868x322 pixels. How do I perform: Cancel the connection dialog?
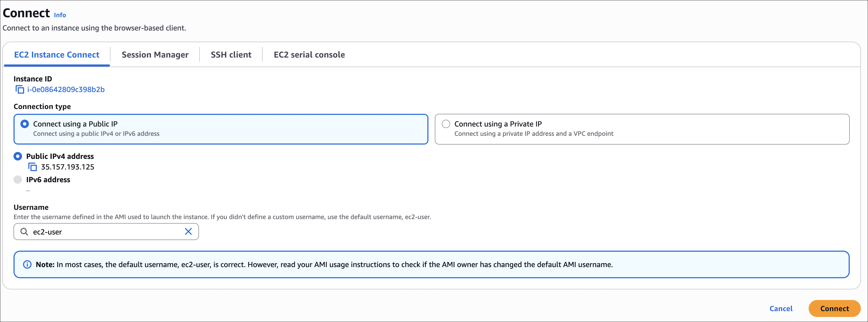(x=781, y=308)
